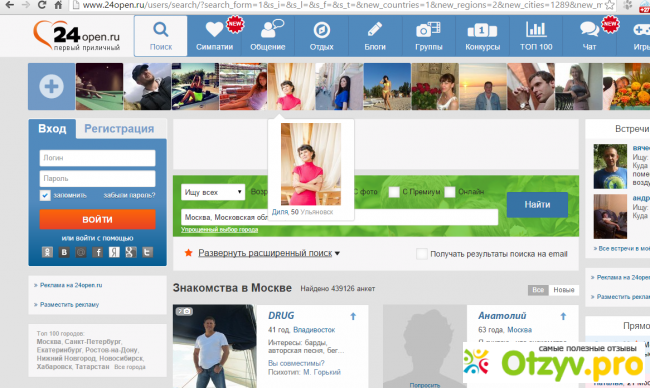Screen dimensions: 650x388
Task: Open Санкт-Петербург city link
Action: [93, 342]
